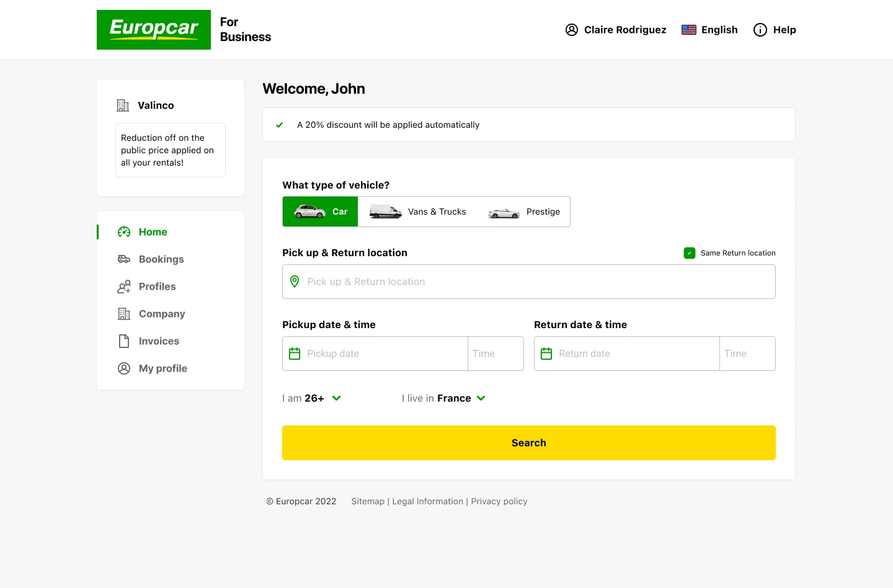This screenshot has width=893, height=588.
Task: Click the Help info icon
Action: point(760,30)
